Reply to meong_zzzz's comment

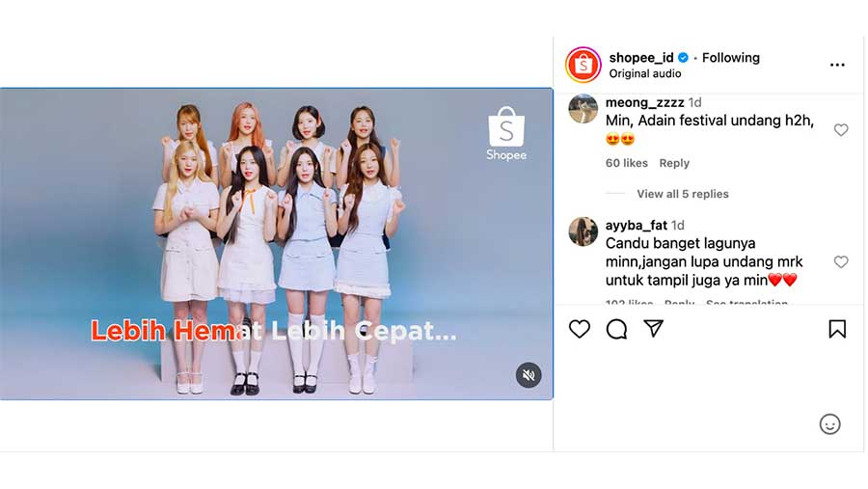tap(674, 163)
